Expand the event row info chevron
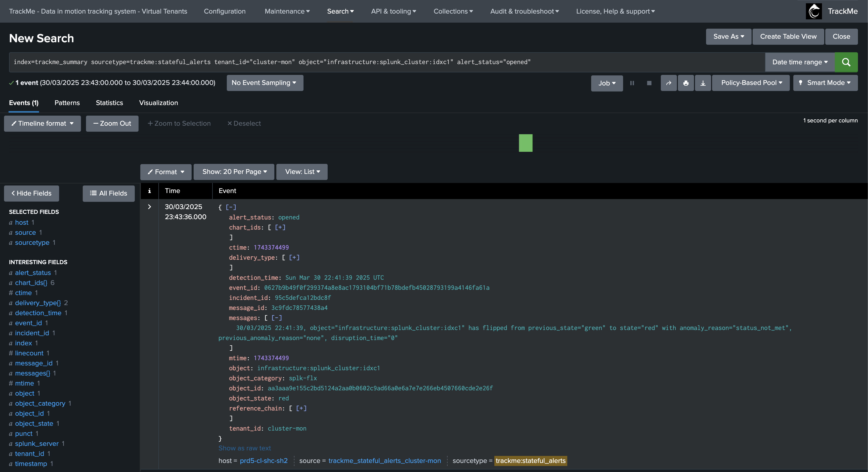868x472 pixels. 150,207
